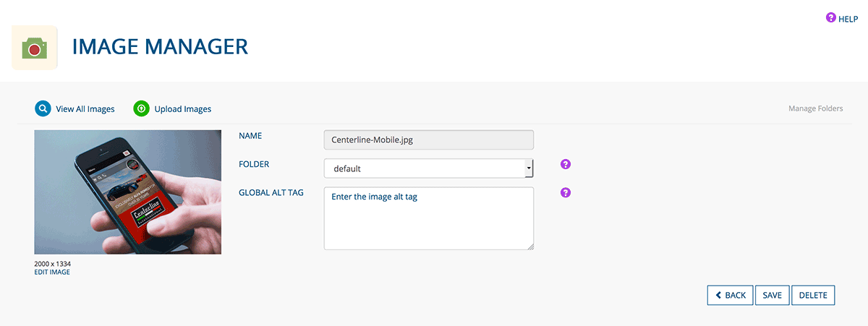The width and height of the screenshot is (868, 326).
Task: Click the green Upload Images arrow icon
Action: pos(142,109)
